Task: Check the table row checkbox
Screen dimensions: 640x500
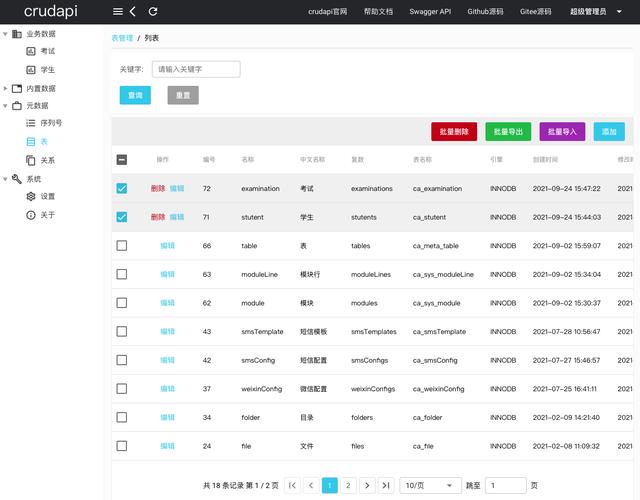Action: tap(122, 245)
